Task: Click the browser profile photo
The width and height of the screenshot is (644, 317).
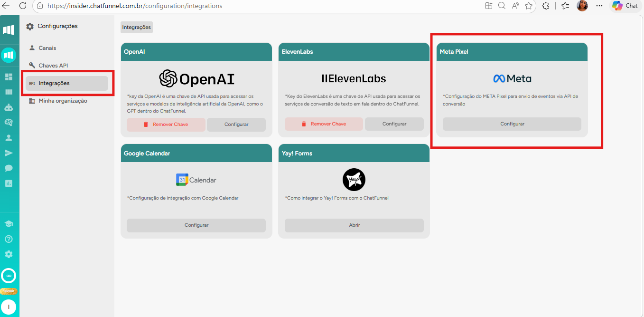Action: [x=582, y=6]
